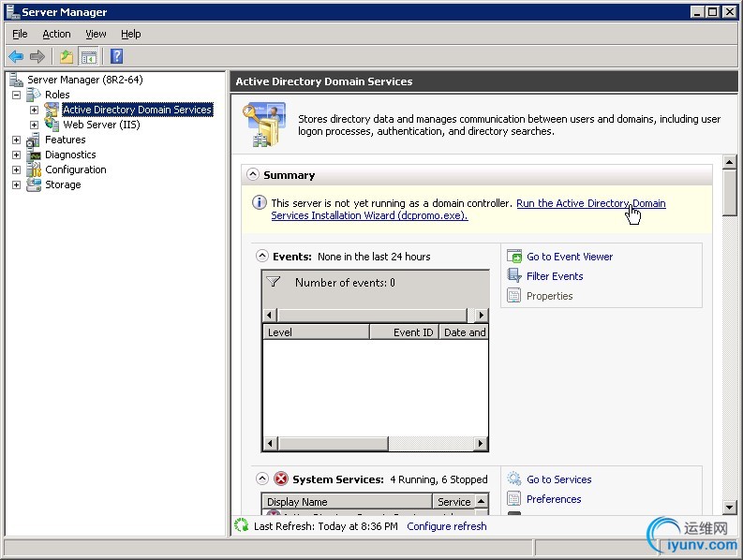Click the Service column header

[453, 502]
